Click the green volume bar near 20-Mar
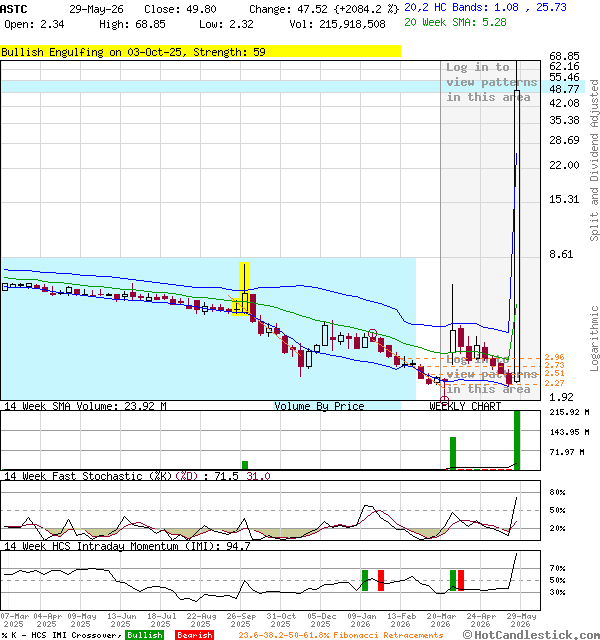600x640 pixels. click(x=453, y=453)
